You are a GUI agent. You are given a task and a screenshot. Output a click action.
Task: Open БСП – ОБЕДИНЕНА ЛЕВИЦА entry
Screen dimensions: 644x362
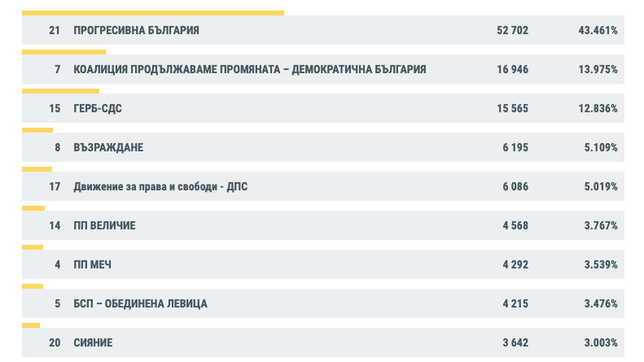click(140, 304)
